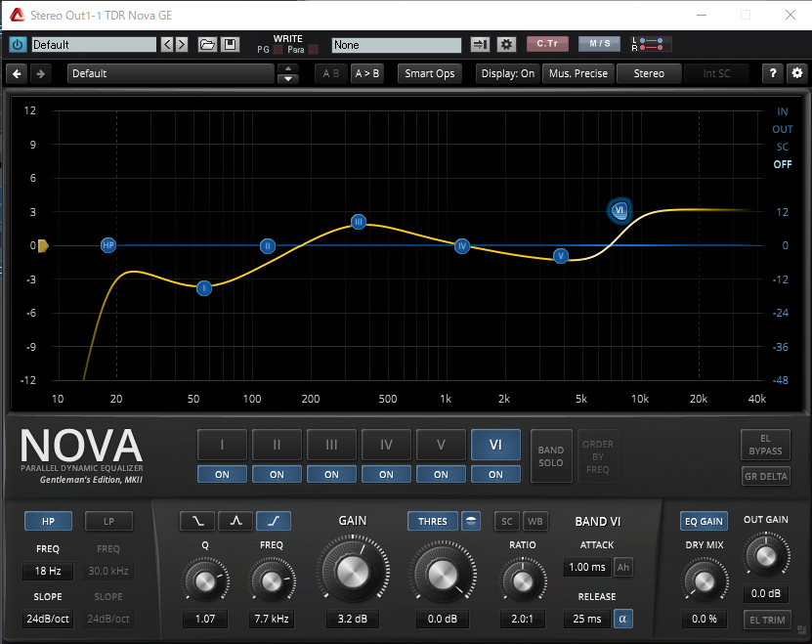Select band II node on graph
This screenshot has height=644, width=812.
tap(267, 246)
